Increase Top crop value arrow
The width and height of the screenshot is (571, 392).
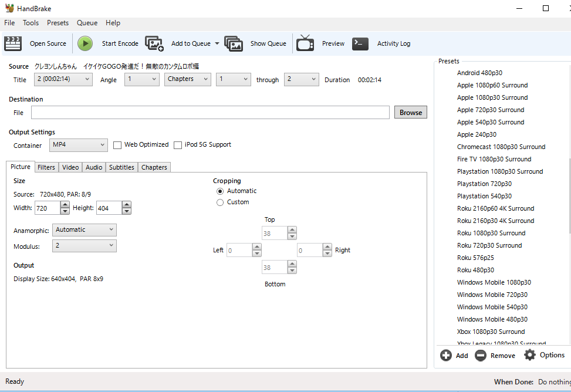(292, 230)
